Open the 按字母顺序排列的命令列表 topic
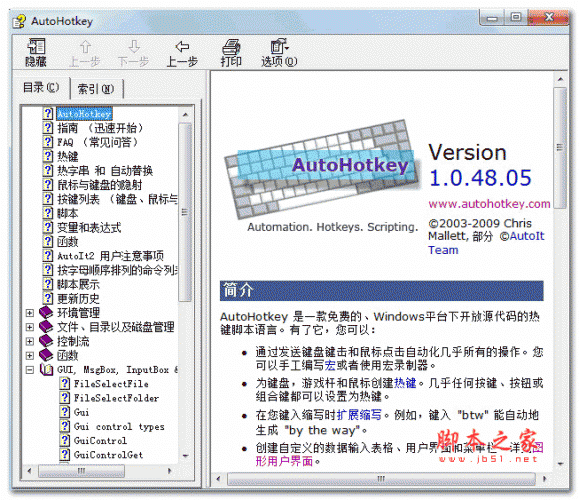Viewport: 579px width, 500px height. (x=117, y=270)
